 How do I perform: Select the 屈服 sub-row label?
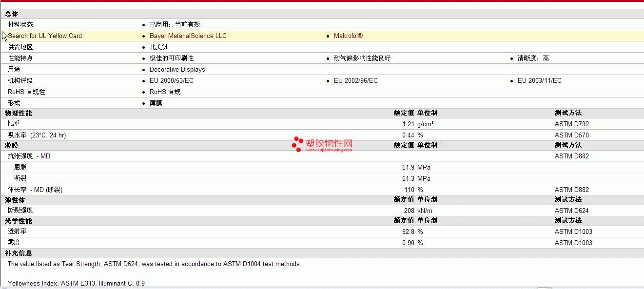pos(20,168)
